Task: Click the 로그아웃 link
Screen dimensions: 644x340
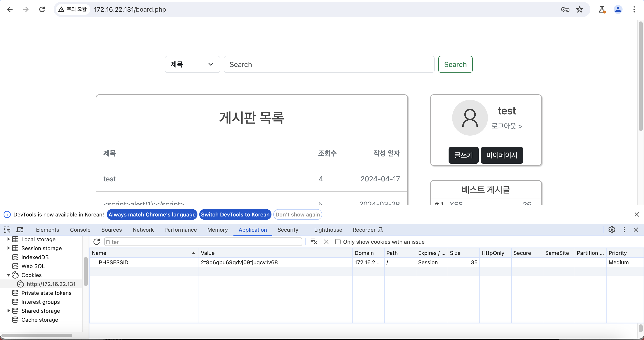Action: tap(507, 126)
